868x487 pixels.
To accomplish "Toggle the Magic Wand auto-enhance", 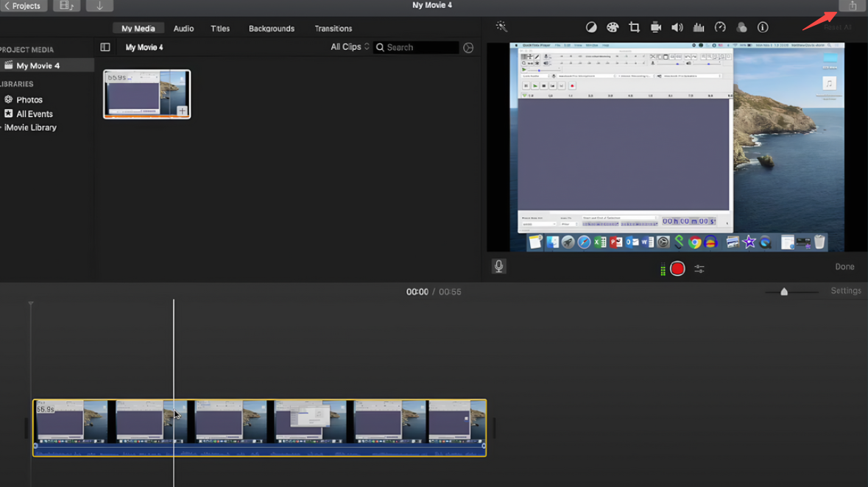I will (501, 27).
